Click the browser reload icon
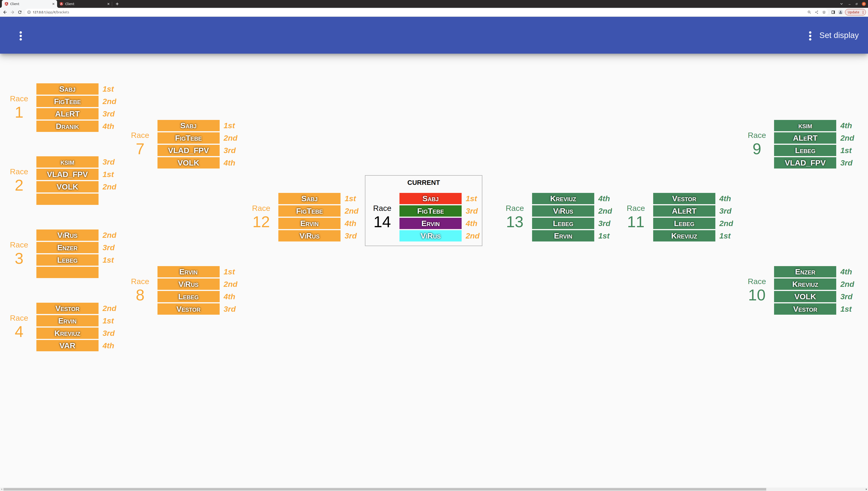This screenshot has height=491, width=868. (x=20, y=12)
